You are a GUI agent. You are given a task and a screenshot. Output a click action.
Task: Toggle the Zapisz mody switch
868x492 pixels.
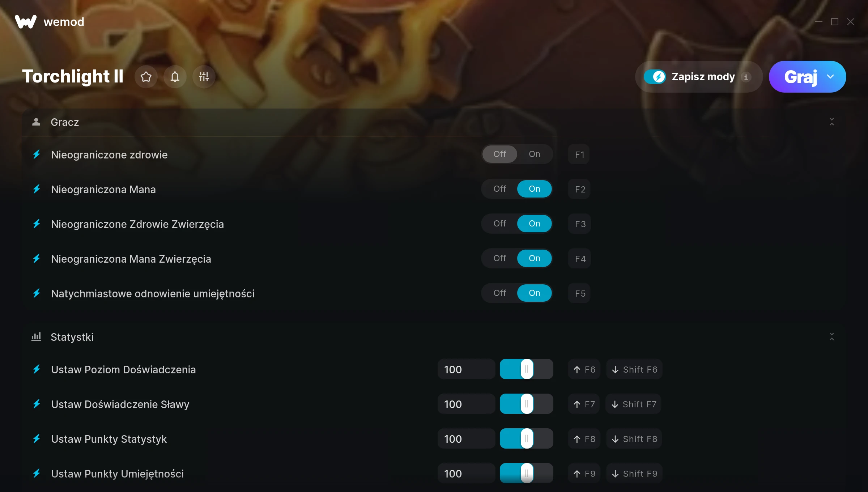655,77
